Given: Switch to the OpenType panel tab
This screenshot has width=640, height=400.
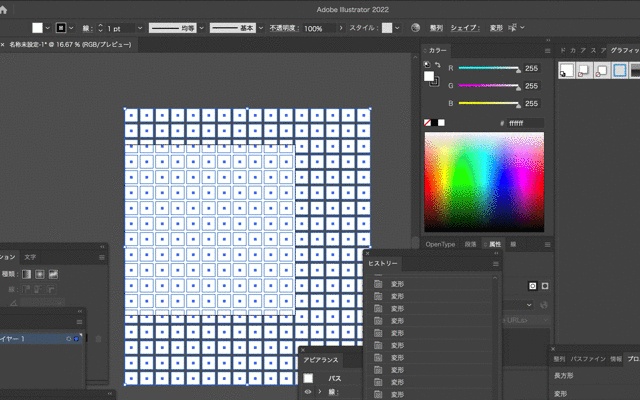Looking at the screenshot, I should coord(440,244).
